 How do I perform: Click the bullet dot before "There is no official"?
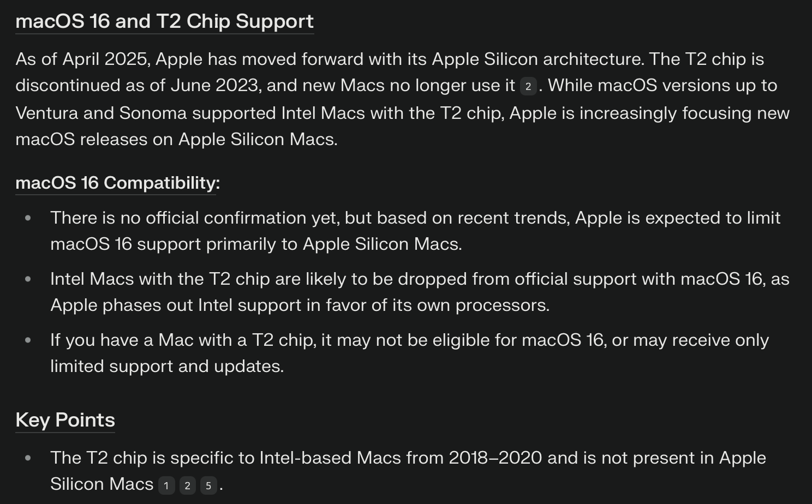coord(28,218)
